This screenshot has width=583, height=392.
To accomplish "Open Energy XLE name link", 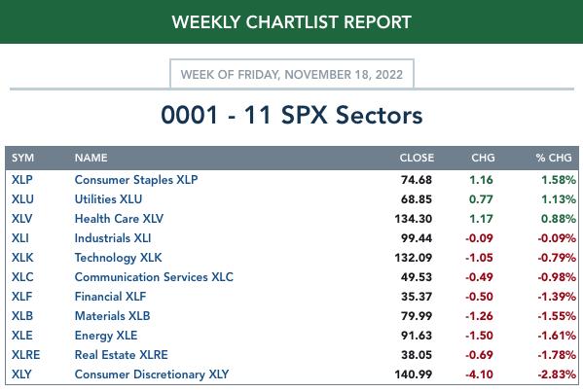I will click(x=106, y=336).
